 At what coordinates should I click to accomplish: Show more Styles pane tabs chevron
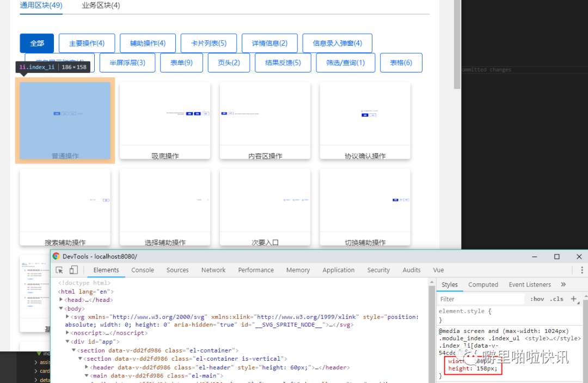click(x=563, y=284)
